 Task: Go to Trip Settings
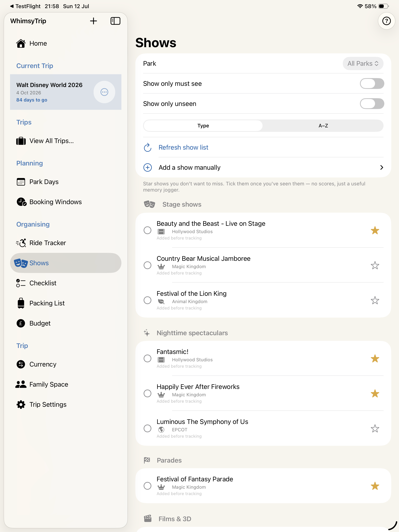(x=66, y=405)
